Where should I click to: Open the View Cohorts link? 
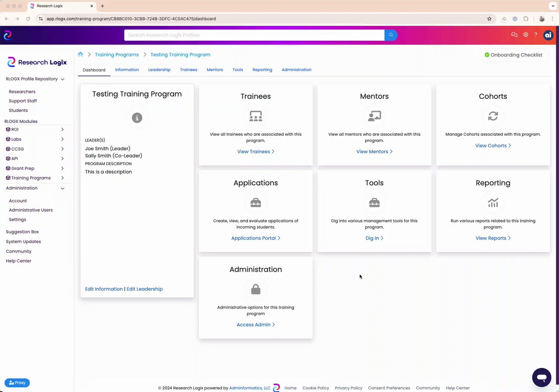click(x=493, y=146)
